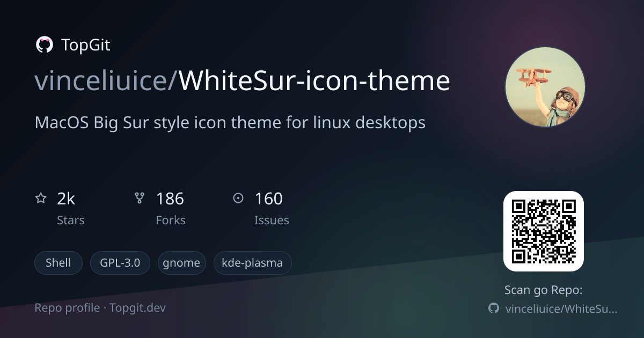
Task: Click the TopGit brand text
Action: coord(86,45)
